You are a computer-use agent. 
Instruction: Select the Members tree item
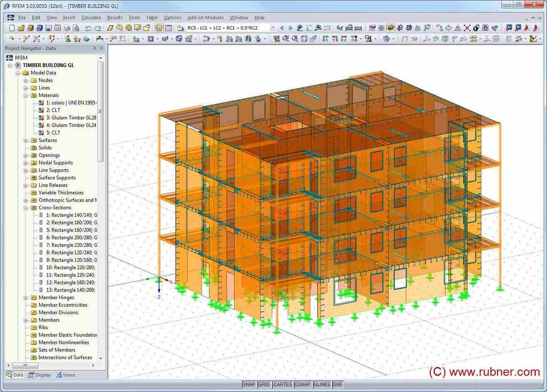tap(49, 320)
